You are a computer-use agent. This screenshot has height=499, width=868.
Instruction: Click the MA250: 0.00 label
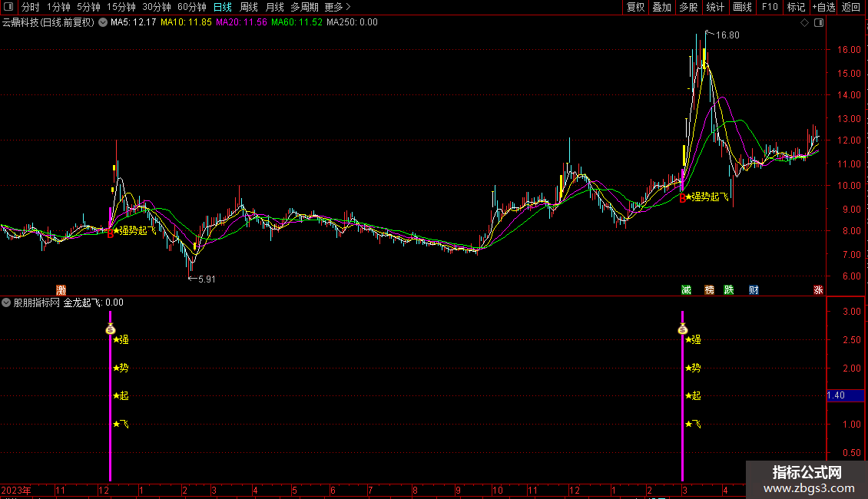pyautogui.click(x=352, y=23)
